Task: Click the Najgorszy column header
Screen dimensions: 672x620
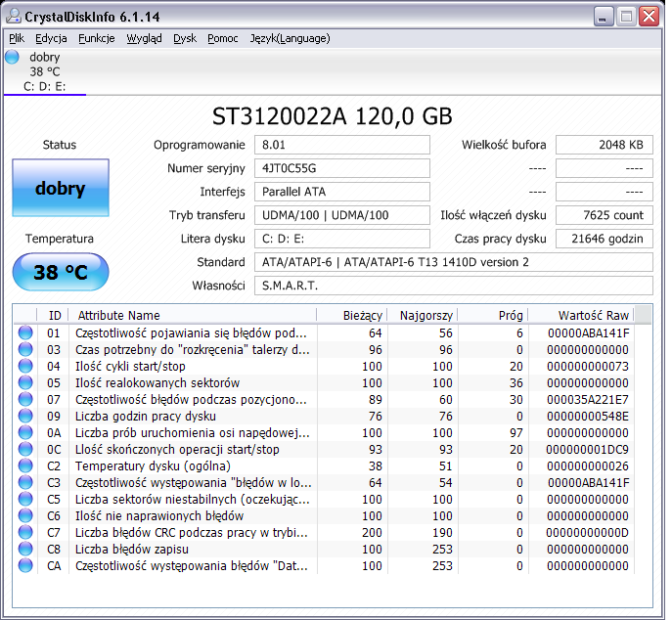Action: (423, 315)
